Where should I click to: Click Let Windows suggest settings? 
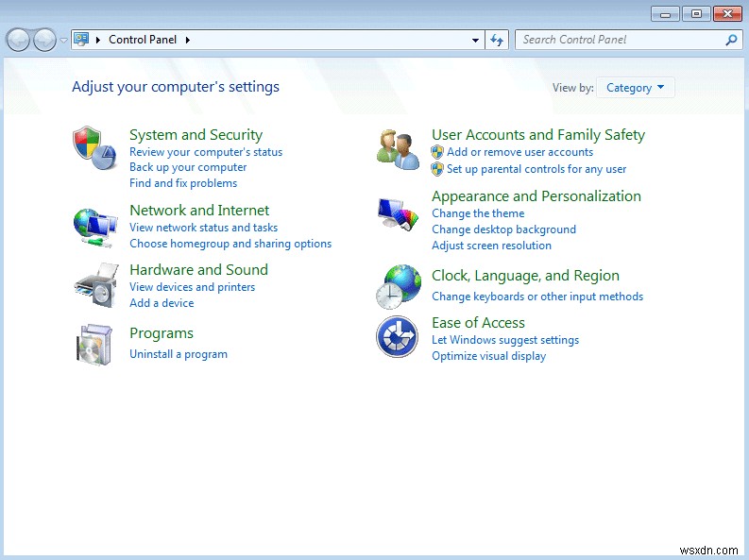(505, 340)
